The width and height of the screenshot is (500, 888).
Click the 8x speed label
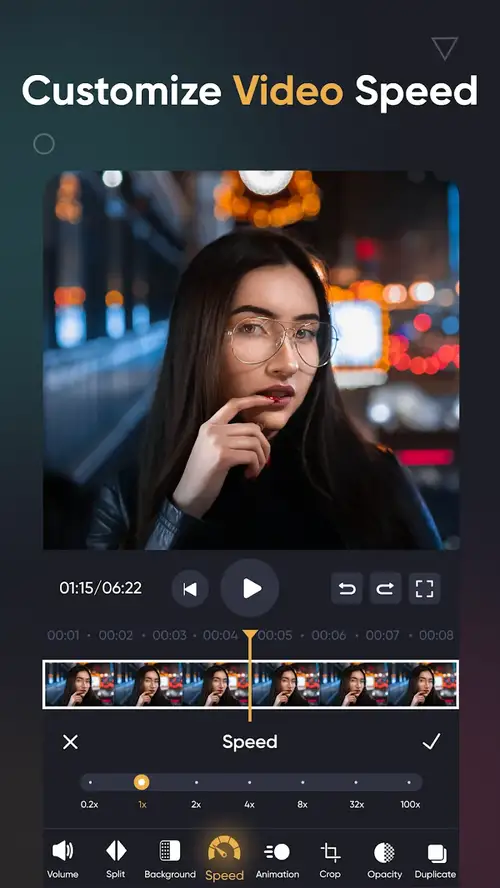(x=302, y=805)
